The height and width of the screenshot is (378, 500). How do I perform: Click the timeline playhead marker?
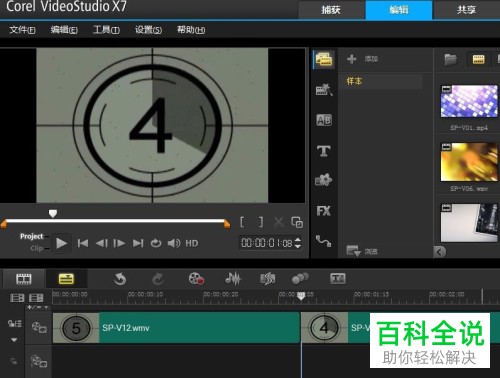pyautogui.click(x=301, y=295)
